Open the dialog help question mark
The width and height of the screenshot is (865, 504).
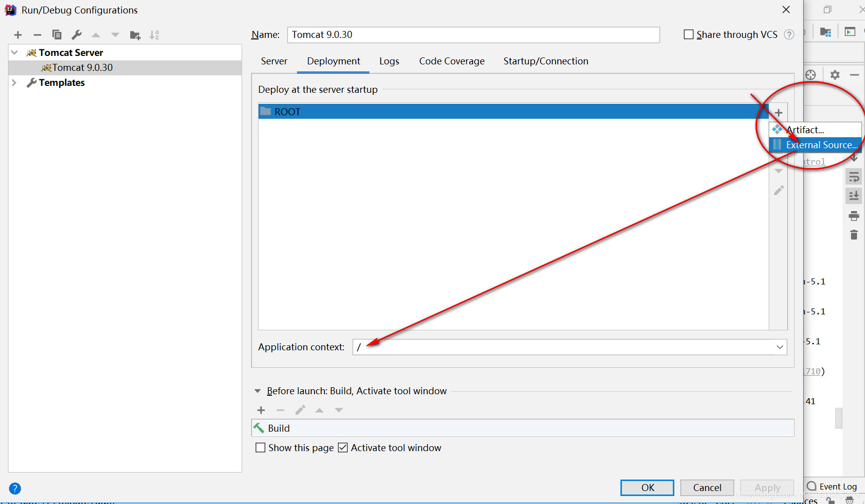pos(15,489)
